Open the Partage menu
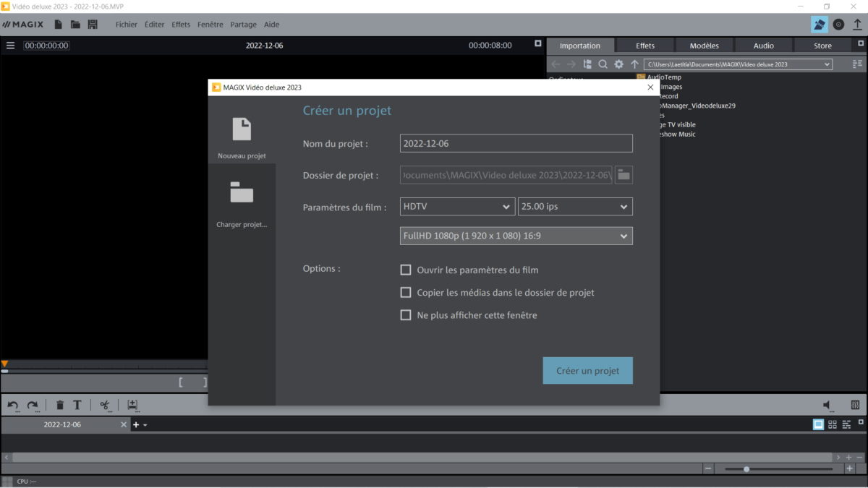 pos(244,25)
